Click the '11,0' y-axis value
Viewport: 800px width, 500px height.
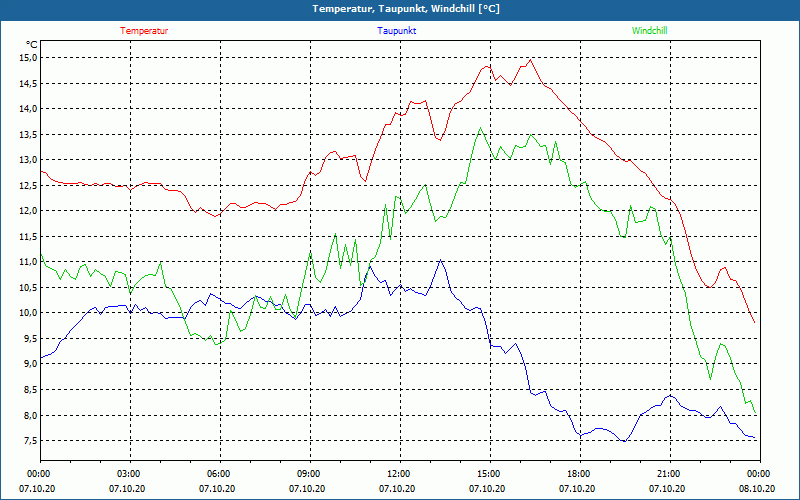28,262
